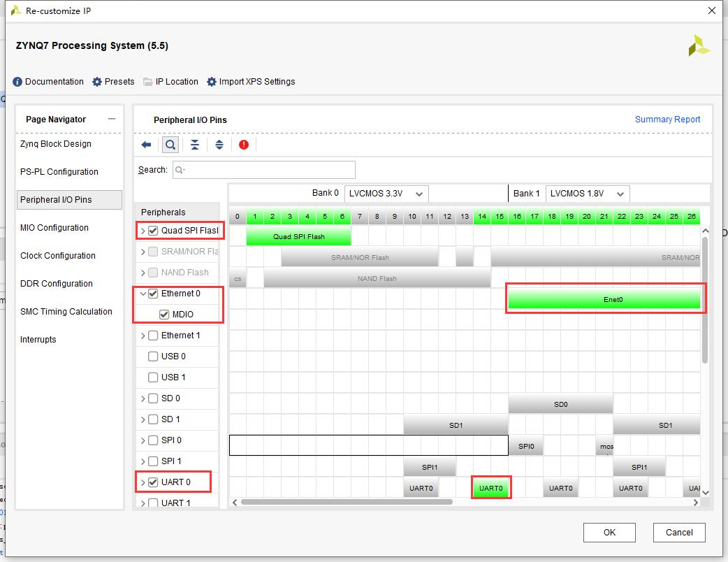Click the horizontal scrollbar thumb
Image resolution: width=728 pixels, height=562 pixels.
pyautogui.click(x=347, y=502)
